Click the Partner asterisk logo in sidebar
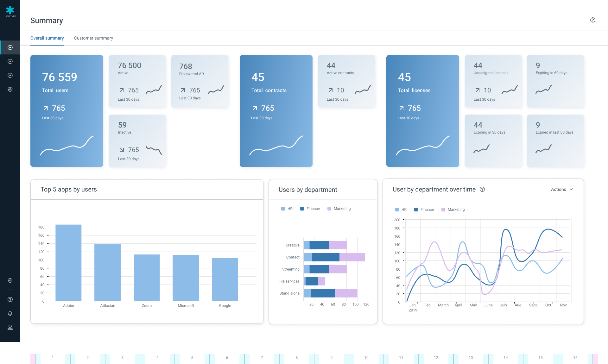 10,11
